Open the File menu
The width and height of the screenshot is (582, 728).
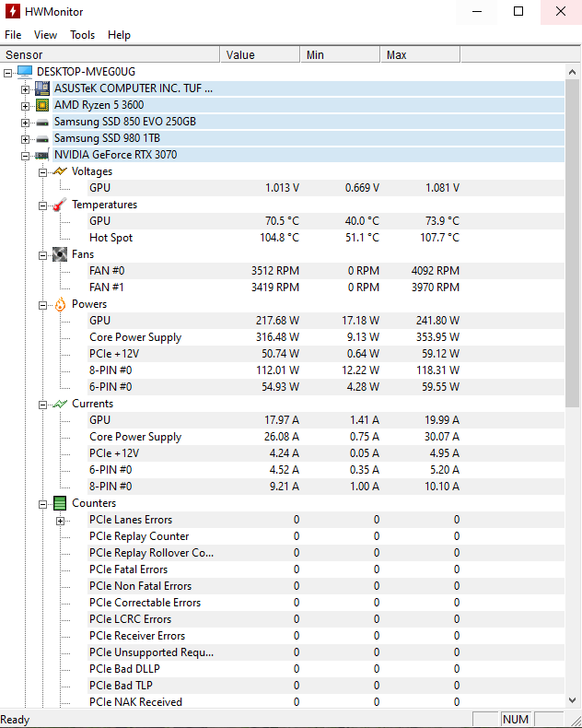(x=13, y=35)
